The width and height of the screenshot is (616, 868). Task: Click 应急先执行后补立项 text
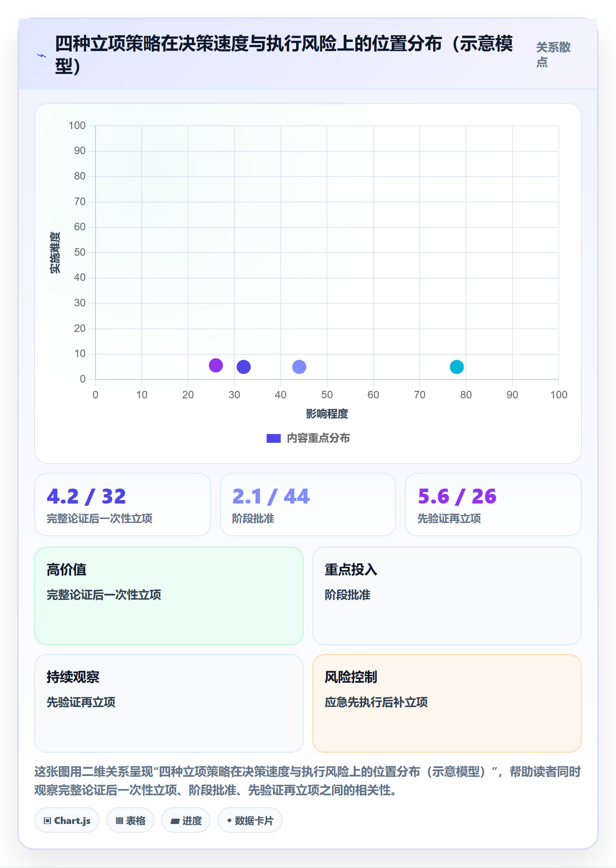(x=376, y=702)
